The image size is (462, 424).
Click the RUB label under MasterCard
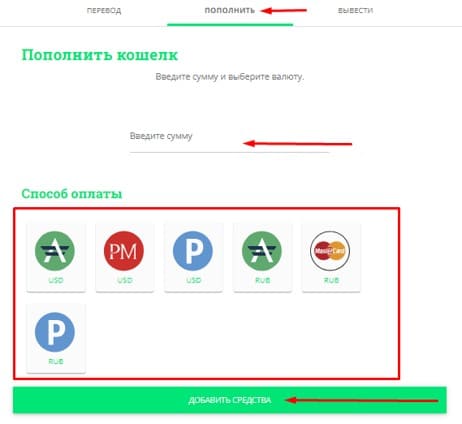pyautogui.click(x=331, y=280)
